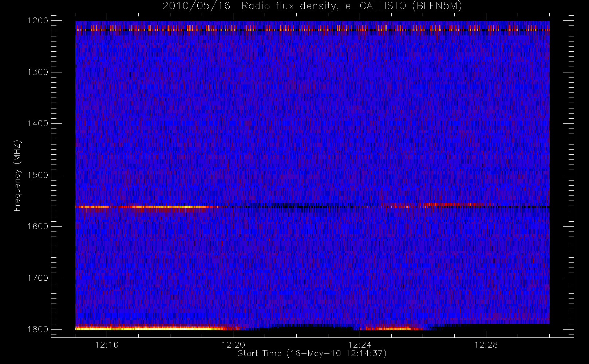Image resolution: width=589 pixels, height=364 pixels.
Task: Click the 'Frequency (MHZ)' axis label
Action: point(17,175)
